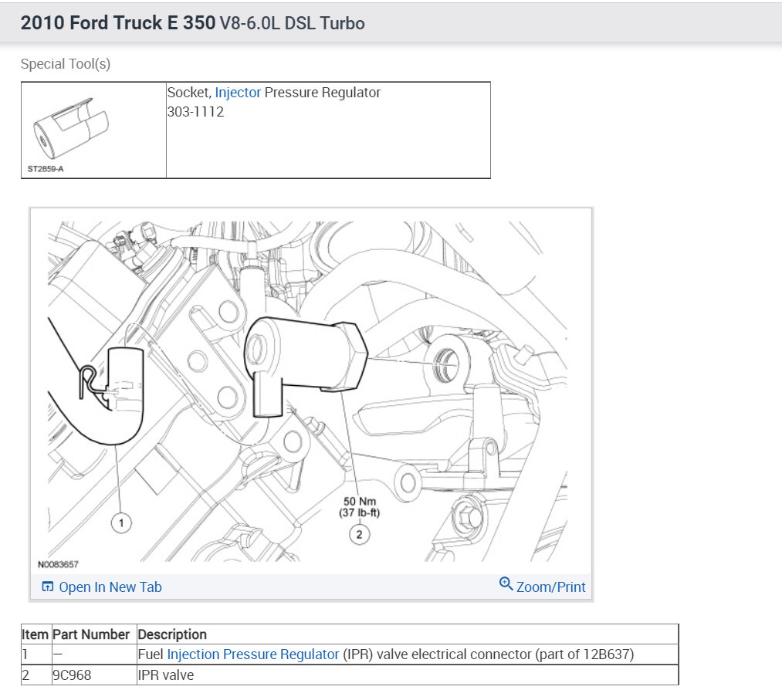Image resolution: width=782 pixels, height=700 pixels.
Task: Click the Description column header
Action: click(172, 634)
